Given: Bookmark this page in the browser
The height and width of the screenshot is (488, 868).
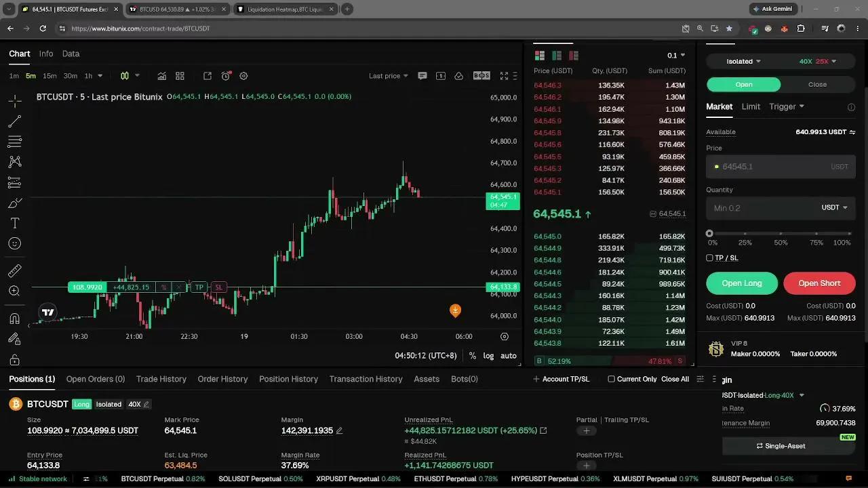Looking at the screenshot, I should coord(729,28).
